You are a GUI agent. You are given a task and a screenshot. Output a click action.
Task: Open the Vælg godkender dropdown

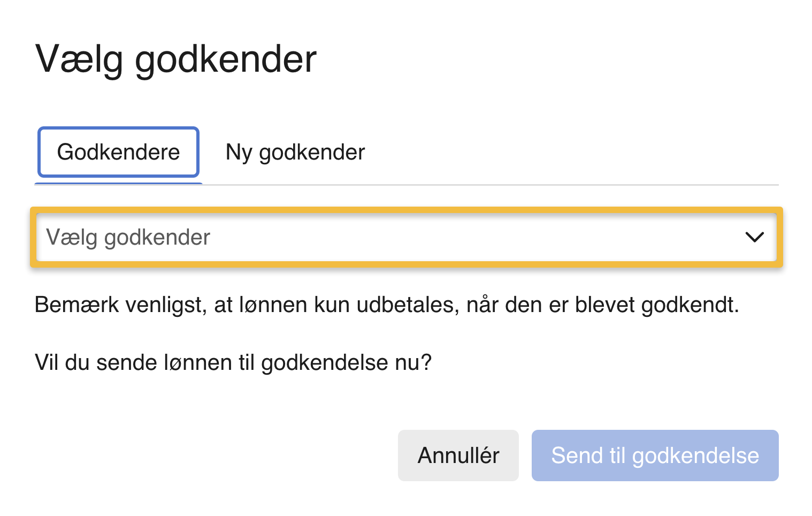406,237
